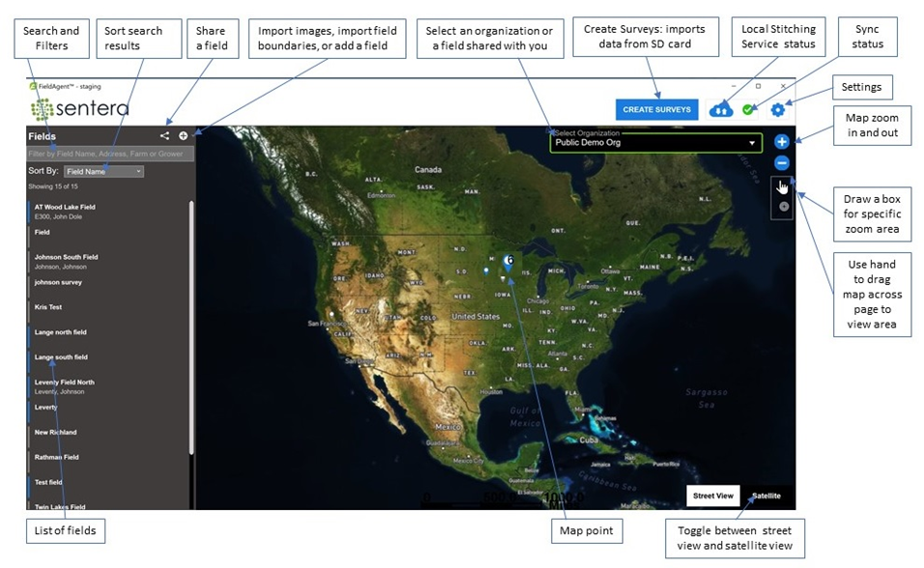The width and height of the screenshot is (924, 568).
Task: Expand the Select Organization dropdown
Action: click(x=656, y=143)
